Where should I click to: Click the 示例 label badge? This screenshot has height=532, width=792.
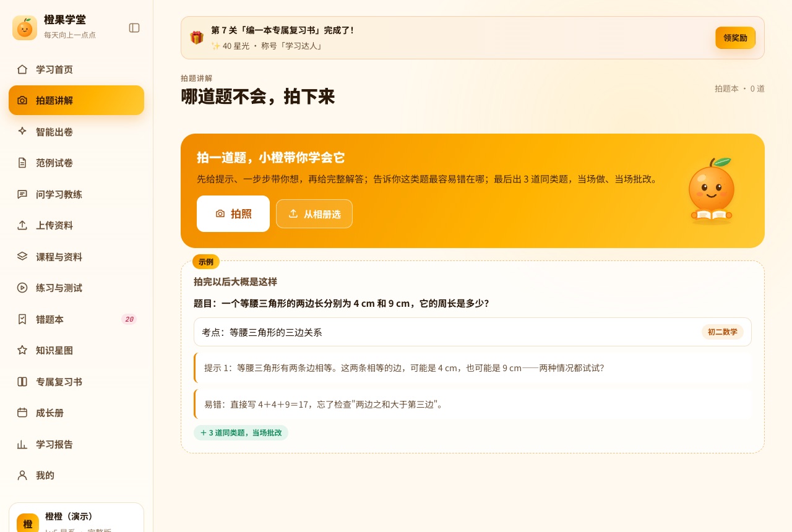point(206,262)
